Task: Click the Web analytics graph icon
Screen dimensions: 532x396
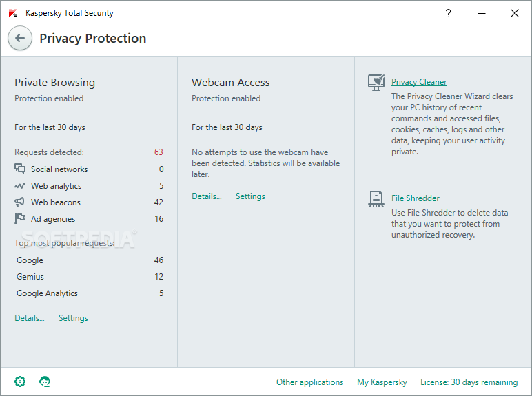Action: [20, 186]
